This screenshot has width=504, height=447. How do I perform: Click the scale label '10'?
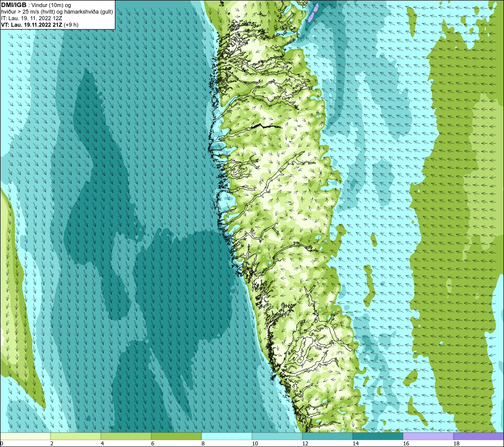pyautogui.click(x=255, y=443)
